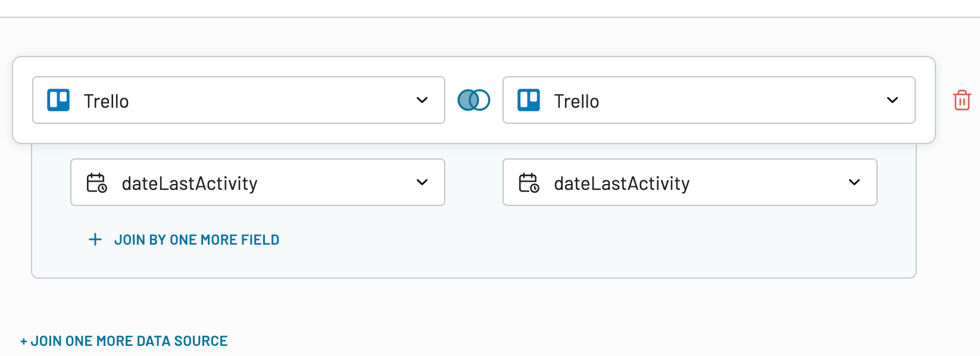Click the Trello icon in the right source selector
This screenshot has height=356, width=980.
529,100
